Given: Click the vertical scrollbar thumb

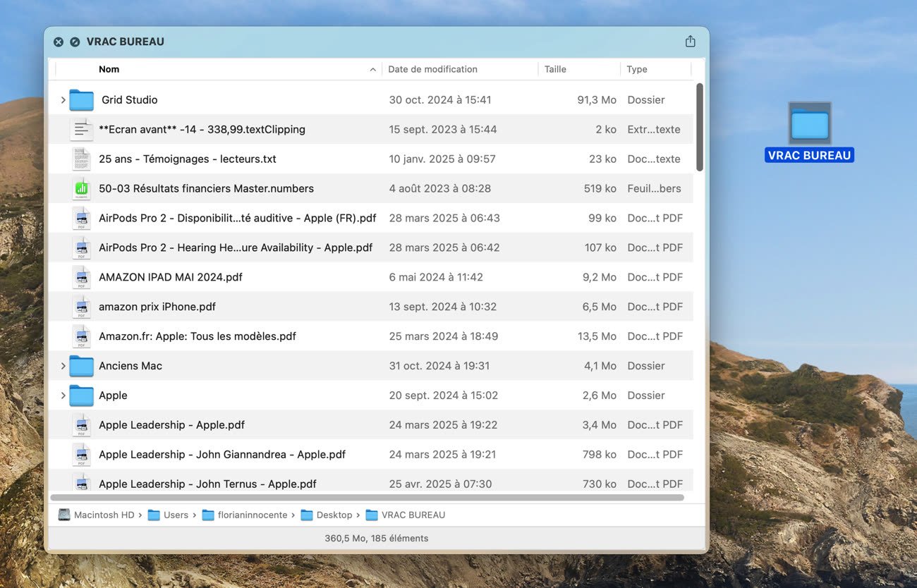Looking at the screenshot, I should pos(700,127).
